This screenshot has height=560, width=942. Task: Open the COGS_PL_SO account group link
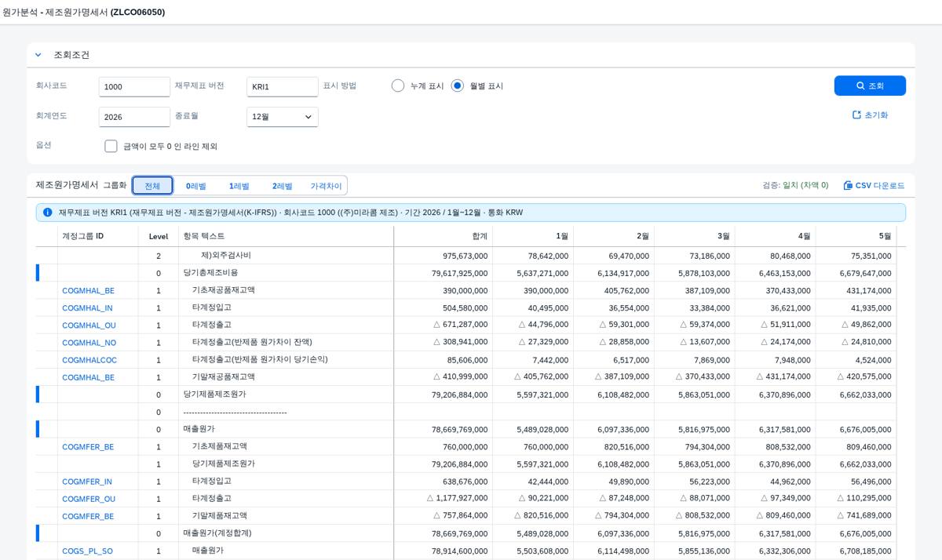87,551
